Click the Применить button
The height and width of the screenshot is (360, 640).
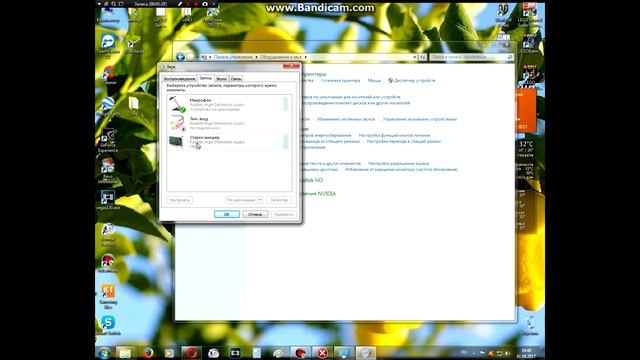click(284, 214)
